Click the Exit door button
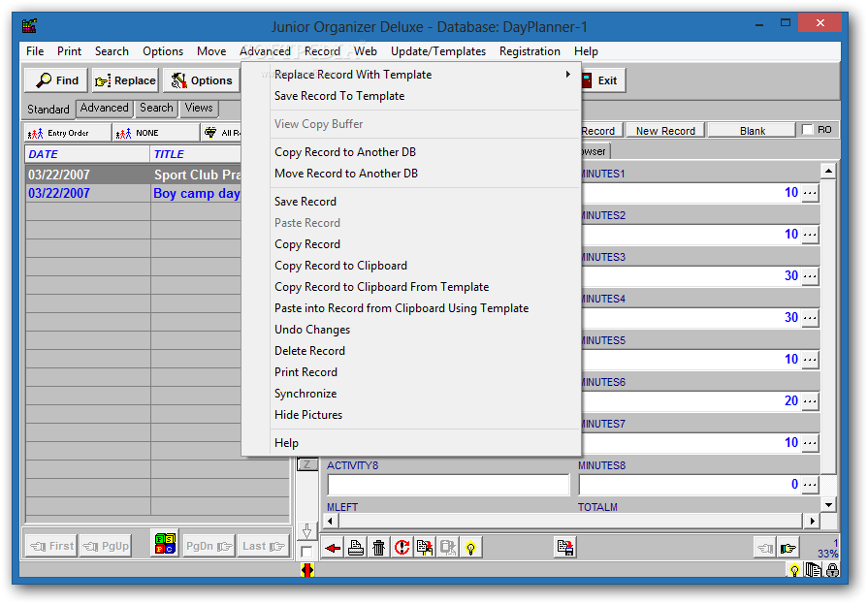The width and height of the screenshot is (868, 604). pyautogui.click(x=603, y=80)
